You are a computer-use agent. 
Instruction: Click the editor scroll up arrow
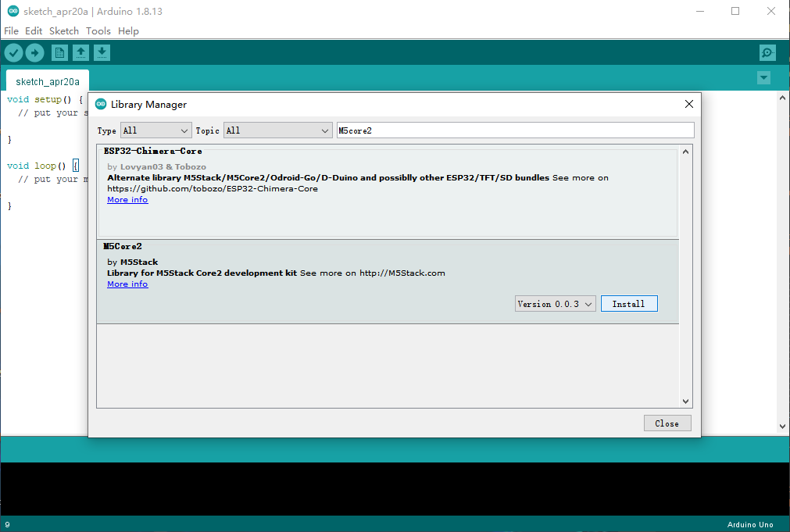(782, 98)
